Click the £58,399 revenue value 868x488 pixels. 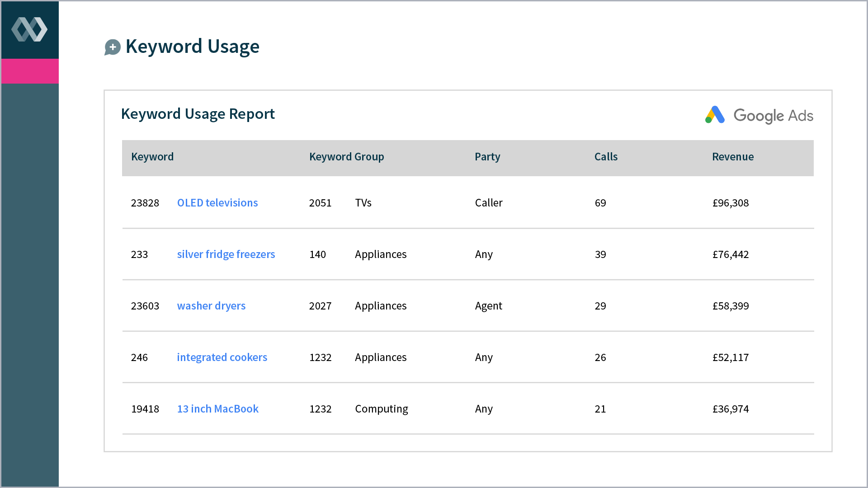(731, 306)
